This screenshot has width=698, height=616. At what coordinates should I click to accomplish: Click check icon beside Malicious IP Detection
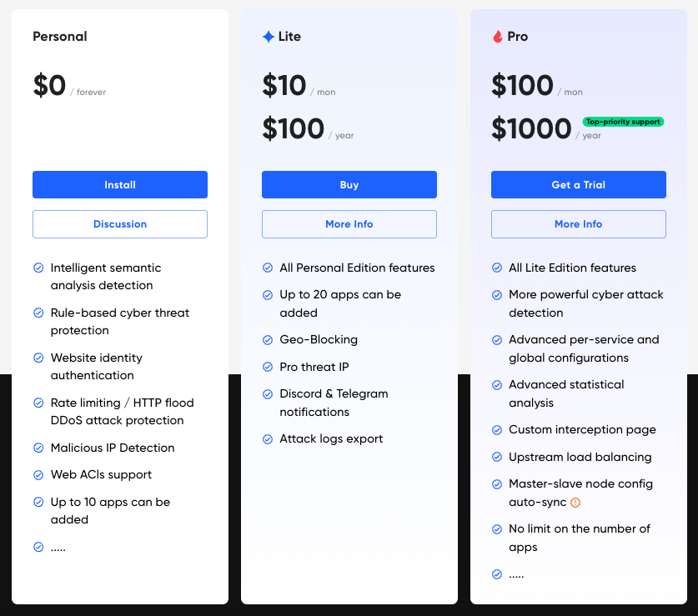pyautogui.click(x=38, y=448)
